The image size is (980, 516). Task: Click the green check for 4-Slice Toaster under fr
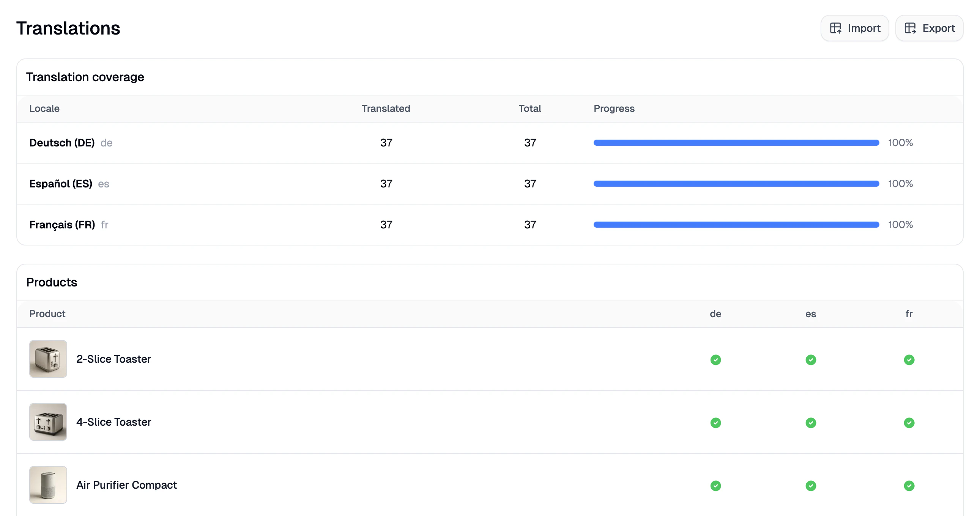[909, 422]
